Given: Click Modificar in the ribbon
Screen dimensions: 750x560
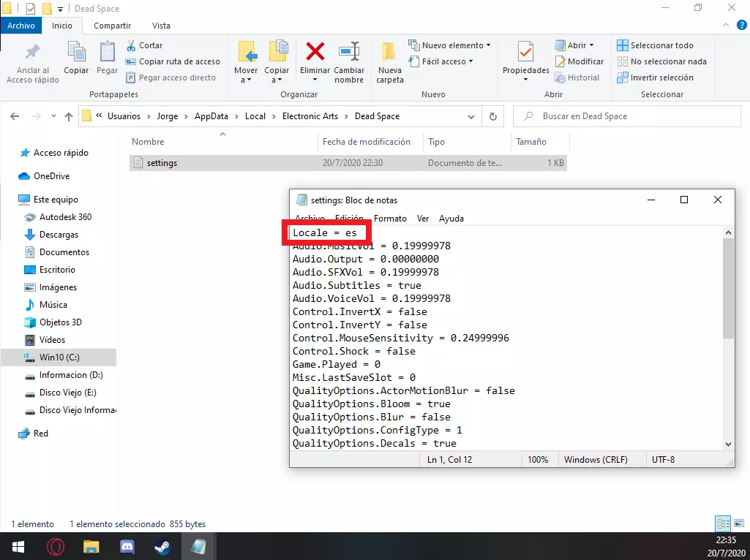Looking at the screenshot, I should (x=580, y=61).
